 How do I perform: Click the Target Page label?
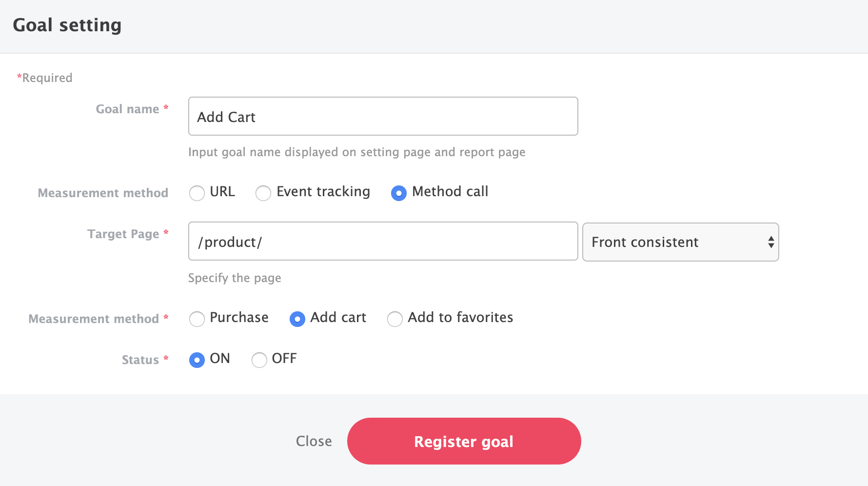(123, 234)
